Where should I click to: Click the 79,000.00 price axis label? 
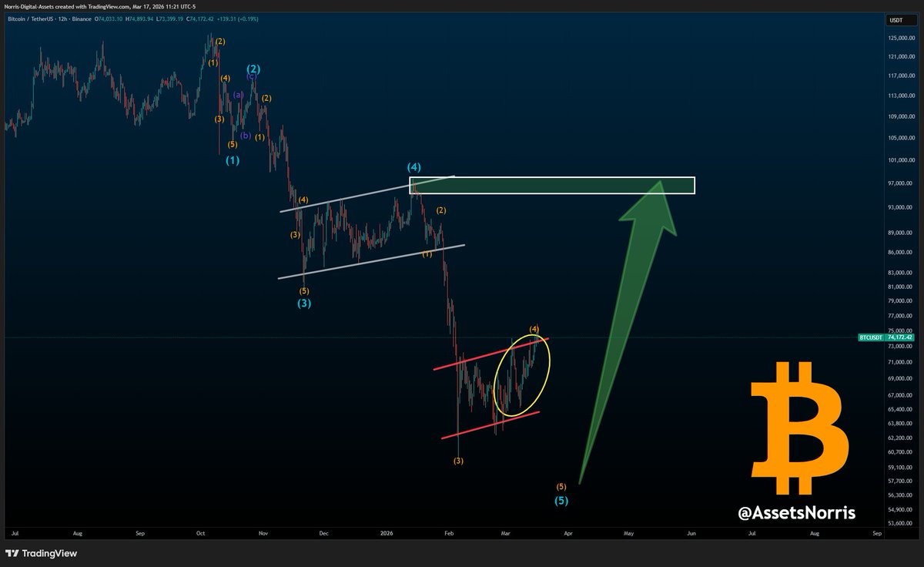click(x=902, y=301)
